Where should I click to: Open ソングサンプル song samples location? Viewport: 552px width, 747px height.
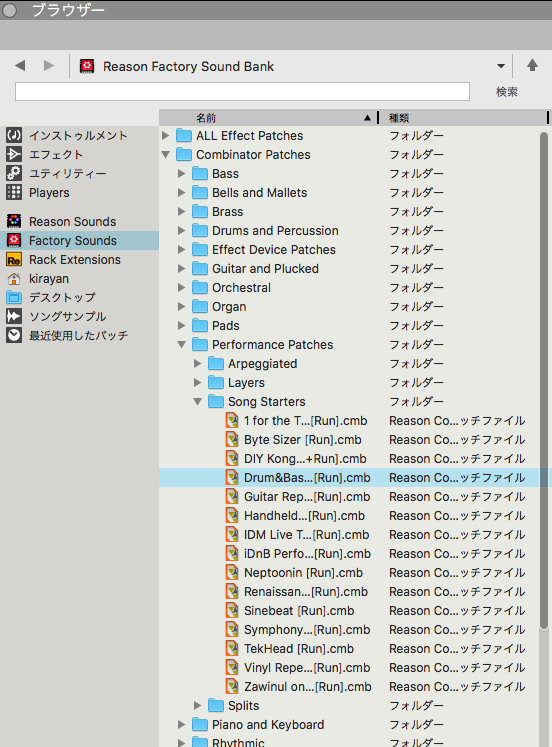tap(68, 316)
